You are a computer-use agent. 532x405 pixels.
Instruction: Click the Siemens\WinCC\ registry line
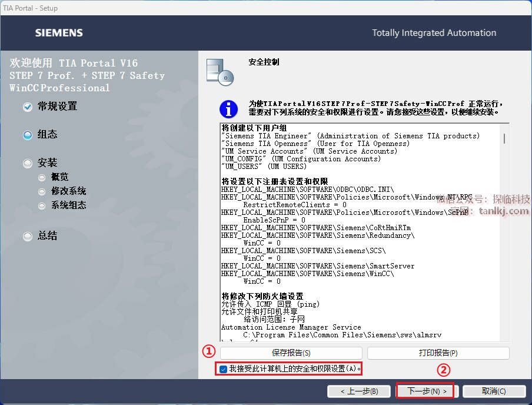point(307,274)
